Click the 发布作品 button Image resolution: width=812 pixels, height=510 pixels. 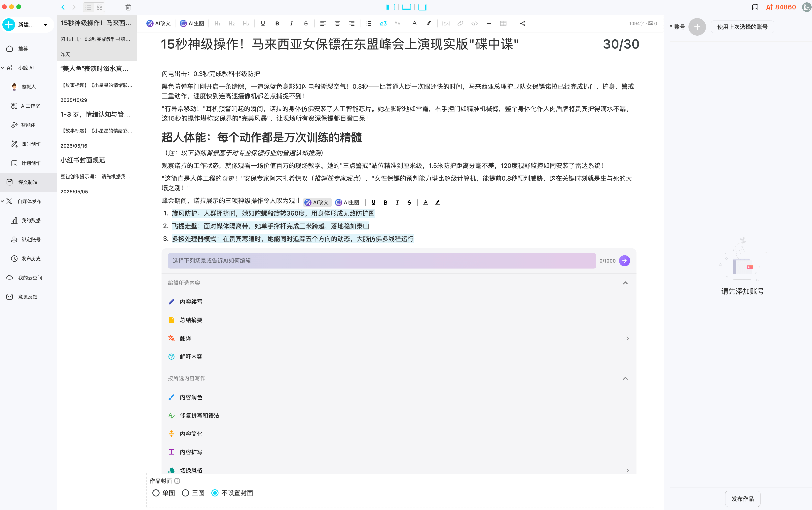(743, 498)
